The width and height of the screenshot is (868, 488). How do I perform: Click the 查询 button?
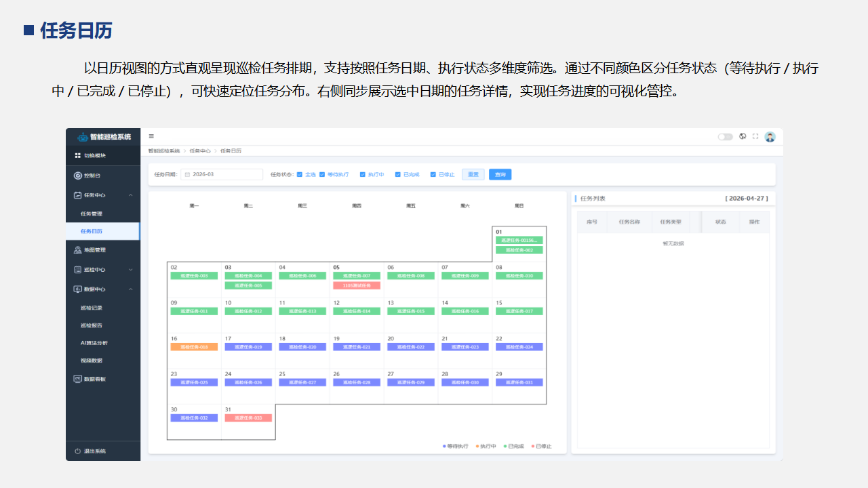[x=500, y=174]
